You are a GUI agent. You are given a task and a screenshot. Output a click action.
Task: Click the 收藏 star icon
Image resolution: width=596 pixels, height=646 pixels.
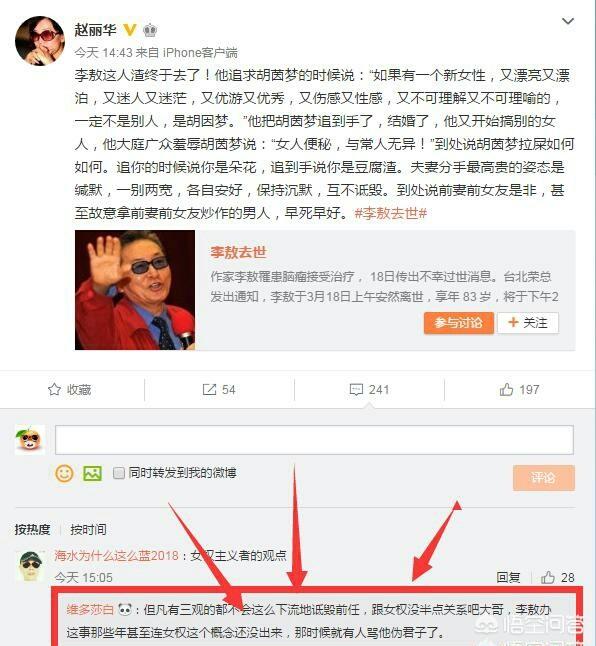(x=54, y=389)
